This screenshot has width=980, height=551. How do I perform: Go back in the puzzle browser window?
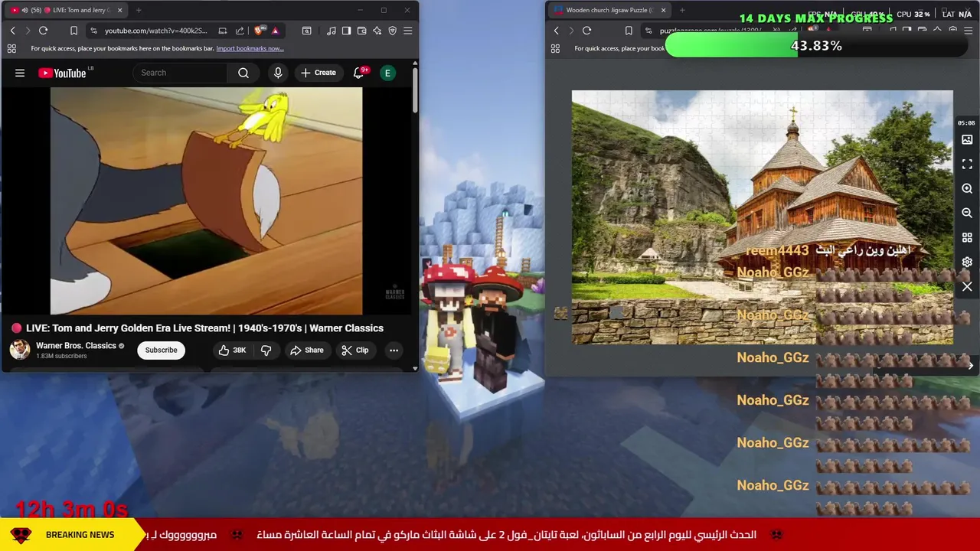click(556, 31)
